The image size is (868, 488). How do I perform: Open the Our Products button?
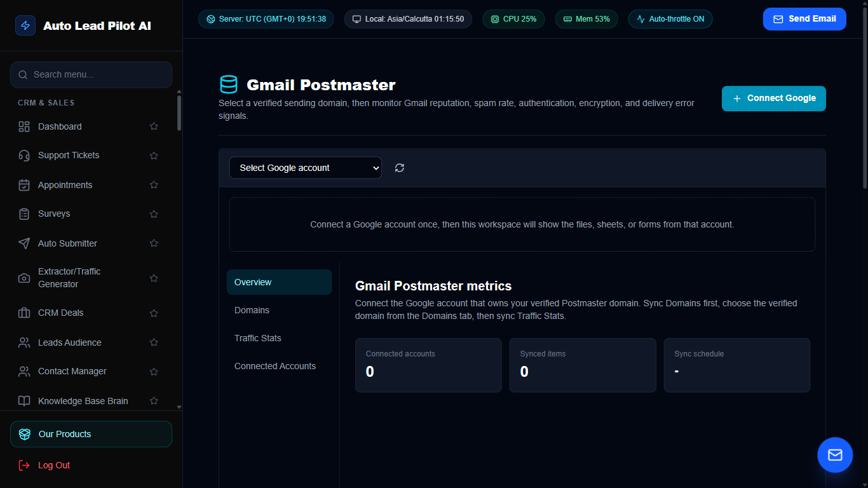tap(91, 434)
